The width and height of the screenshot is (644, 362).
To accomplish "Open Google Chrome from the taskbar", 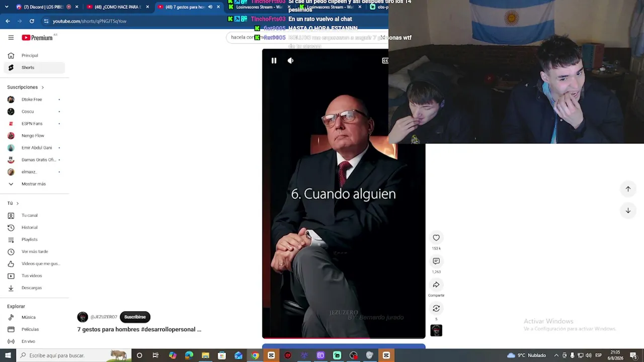I will (x=255, y=355).
